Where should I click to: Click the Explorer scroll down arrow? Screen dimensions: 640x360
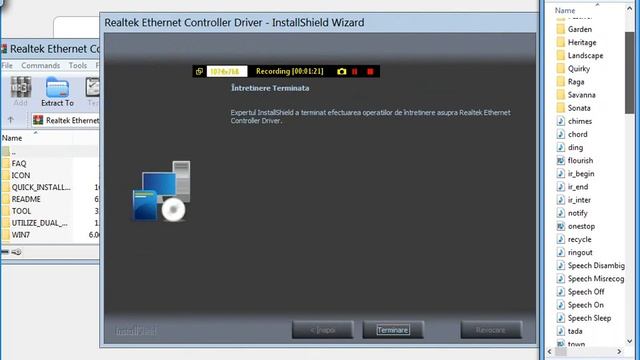coord(629,341)
